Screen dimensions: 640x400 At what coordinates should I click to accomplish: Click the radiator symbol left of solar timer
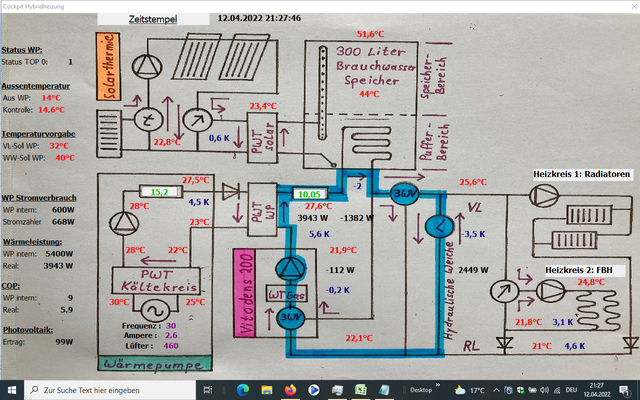coord(109,133)
